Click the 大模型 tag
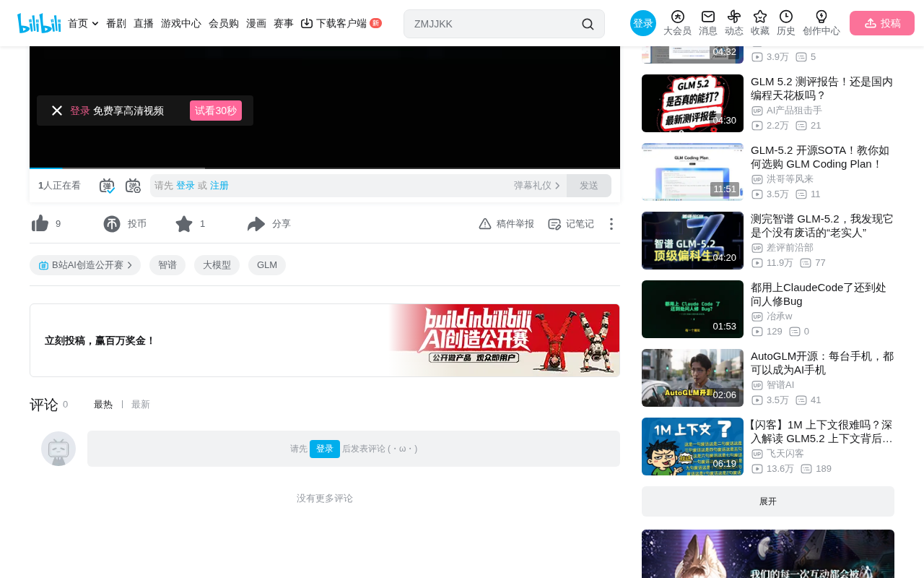Screen dimensions: 924x578 217,265
